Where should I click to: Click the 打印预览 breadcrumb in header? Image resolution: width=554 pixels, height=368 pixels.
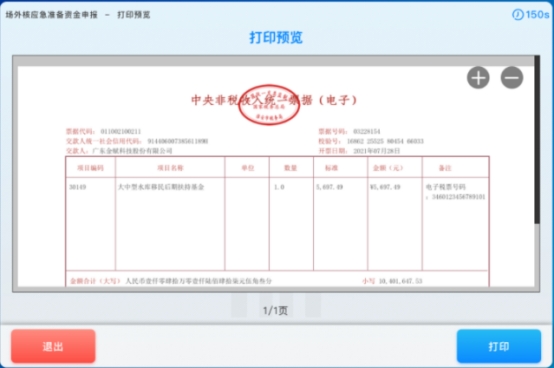click(x=134, y=15)
